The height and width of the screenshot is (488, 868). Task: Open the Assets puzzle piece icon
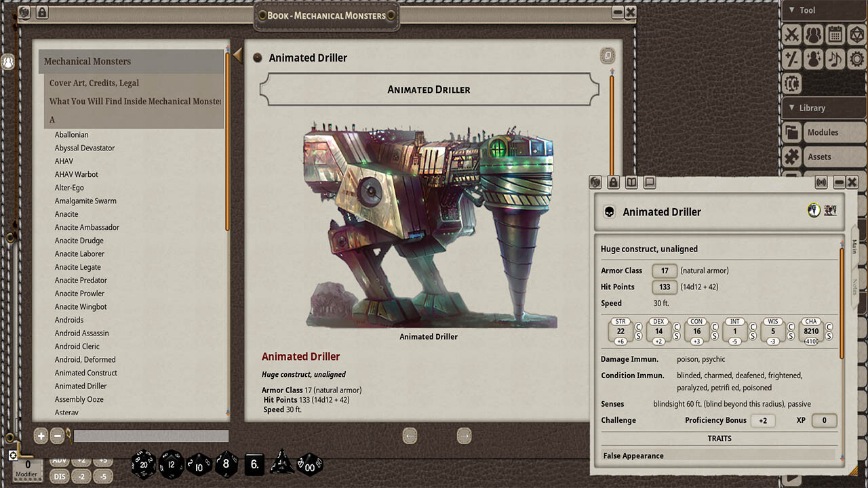791,157
